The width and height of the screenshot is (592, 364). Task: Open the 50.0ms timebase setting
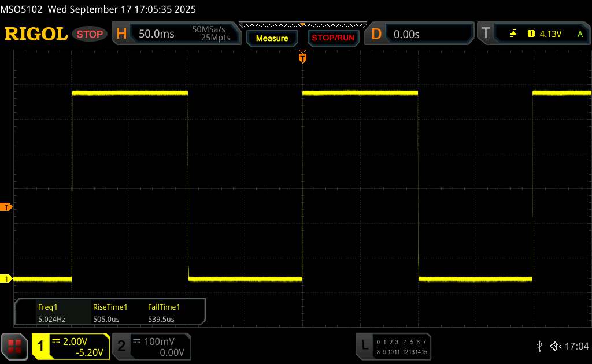(157, 34)
